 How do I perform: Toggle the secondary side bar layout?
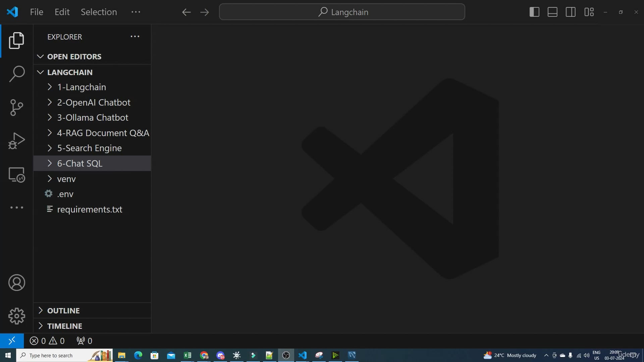point(571,12)
